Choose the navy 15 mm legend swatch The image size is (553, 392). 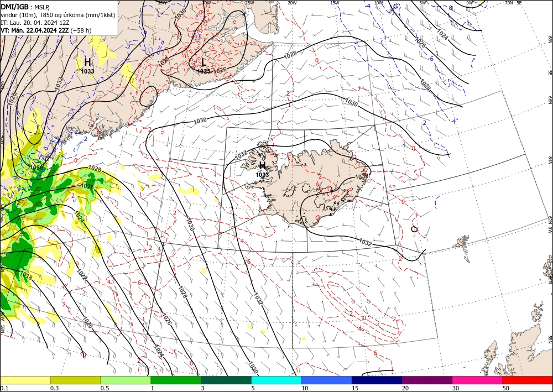(x=377, y=380)
